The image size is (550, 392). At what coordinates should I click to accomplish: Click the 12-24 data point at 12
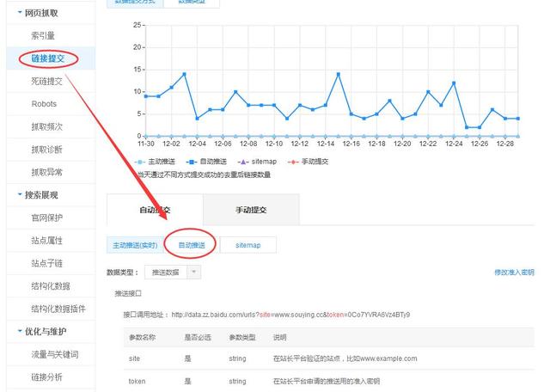coord(454,83)
